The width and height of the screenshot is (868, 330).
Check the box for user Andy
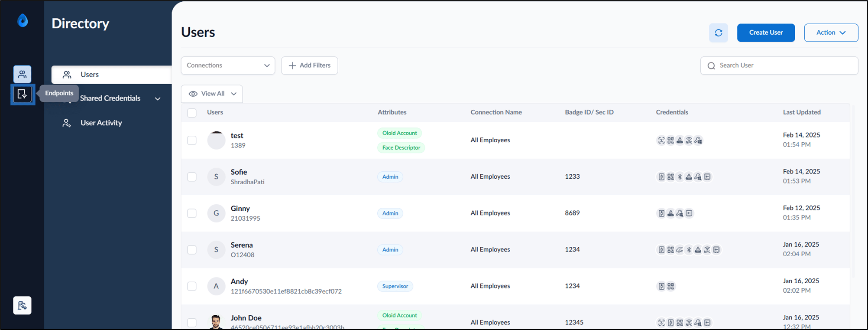click(x=192, y=286)
